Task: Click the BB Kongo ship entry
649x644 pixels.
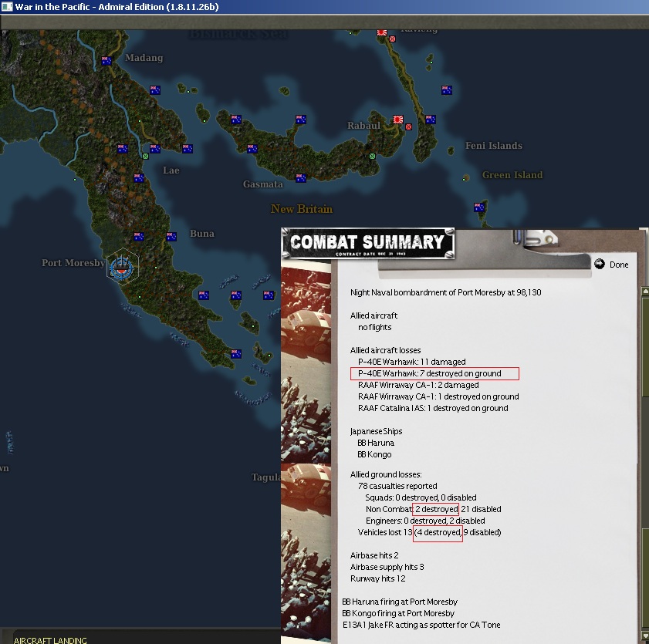Action: (x=374, y=454)
